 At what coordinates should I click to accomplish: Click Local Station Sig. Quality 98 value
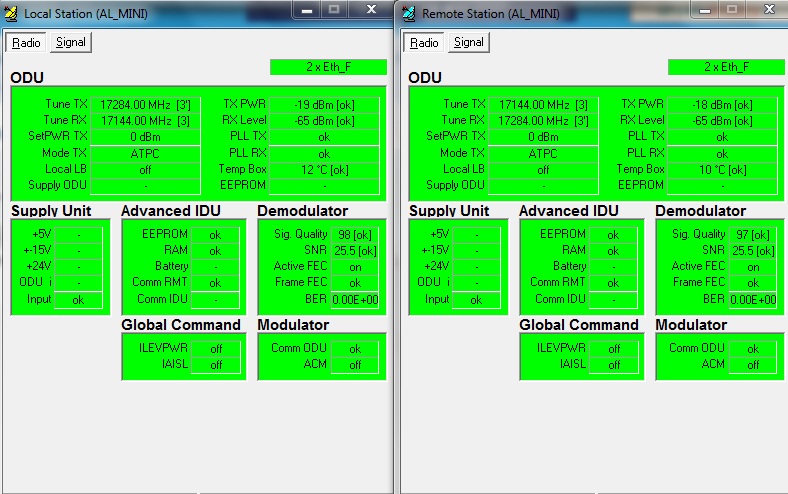pos(355,235)
